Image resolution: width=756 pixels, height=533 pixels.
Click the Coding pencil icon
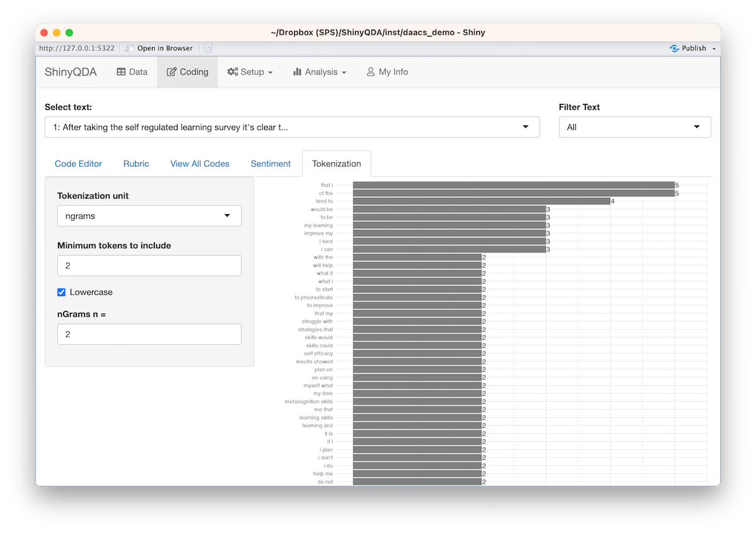click(171, 72)
